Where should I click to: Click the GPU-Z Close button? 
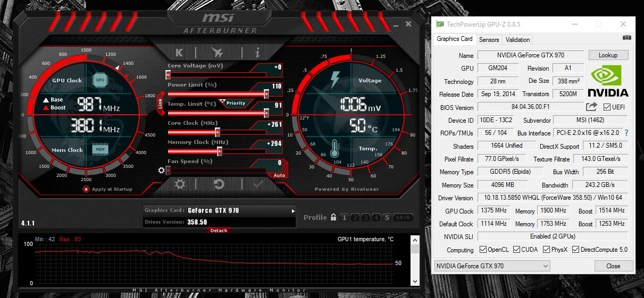coord(613,266)
